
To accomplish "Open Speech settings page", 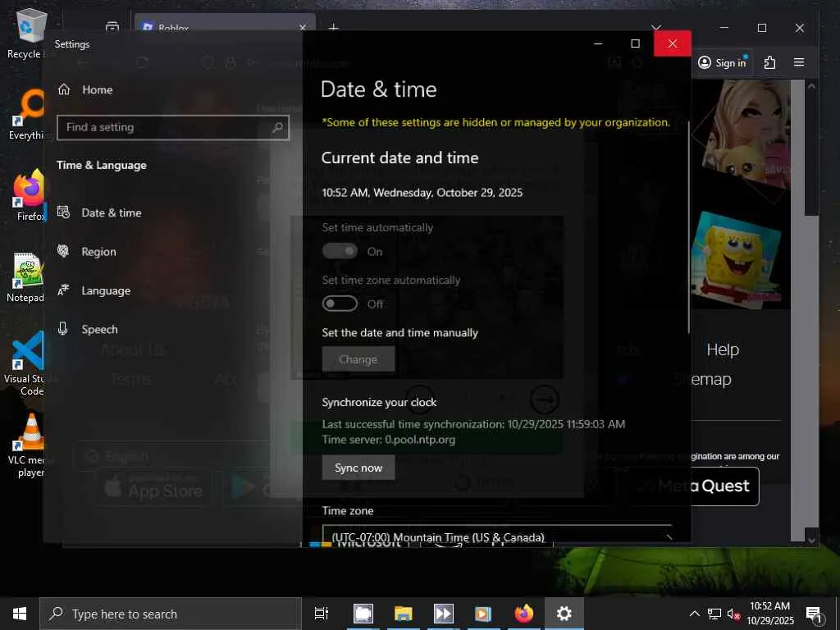I will pyautogui.click(x=87, y=329).
